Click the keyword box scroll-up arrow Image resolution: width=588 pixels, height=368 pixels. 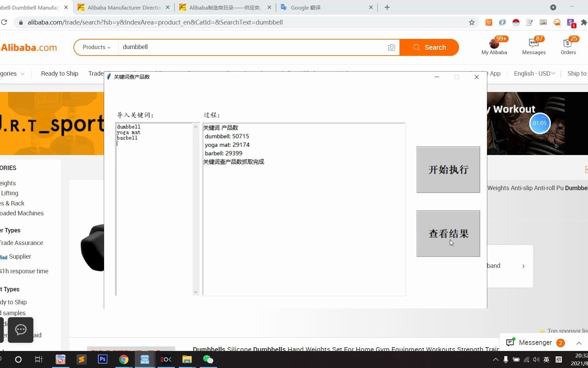pos(196,127)
